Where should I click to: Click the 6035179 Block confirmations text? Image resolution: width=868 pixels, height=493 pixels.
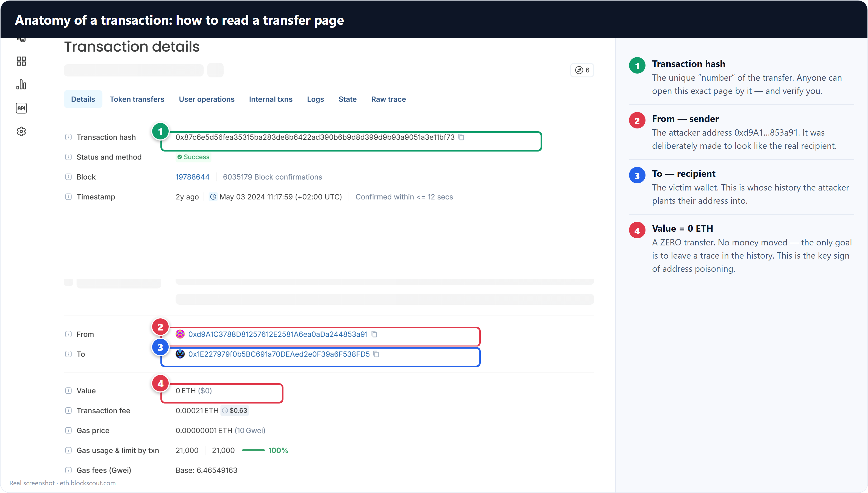point(272,177)
